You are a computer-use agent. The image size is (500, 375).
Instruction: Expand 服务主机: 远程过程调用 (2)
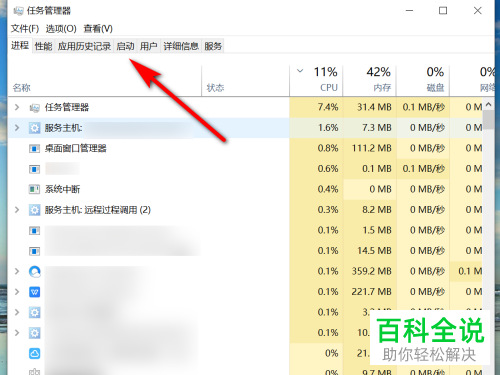17,210
